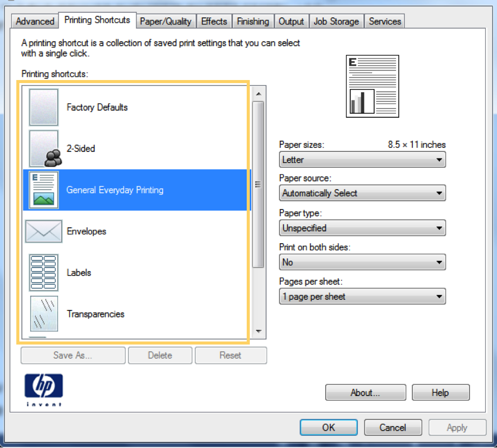Click the document print preview thumbnail
The width and height of the screenshot is (497, 448).
tap(373, 86)
